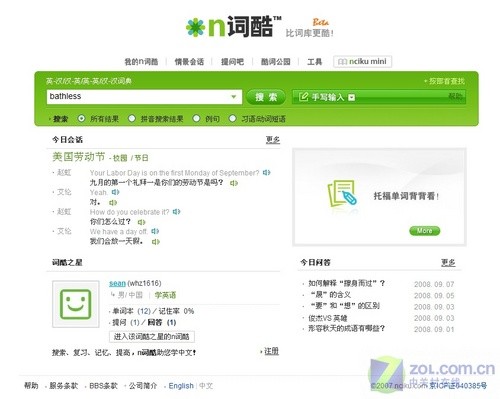Open footer 公司简介 link
This screenshot has height=399, width=500.
click(x=143, y=386)
